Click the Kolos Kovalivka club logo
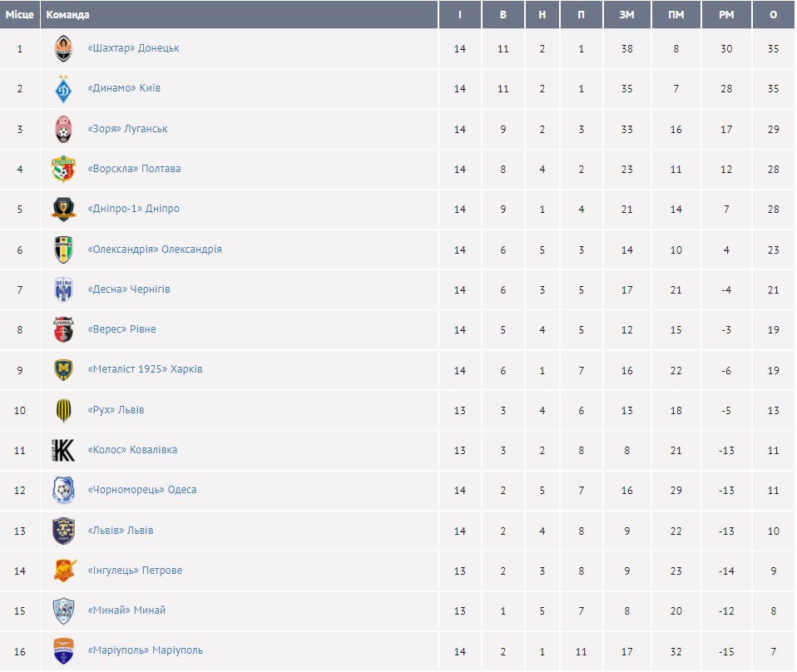The image size is (797, 672). coord(63,450)
